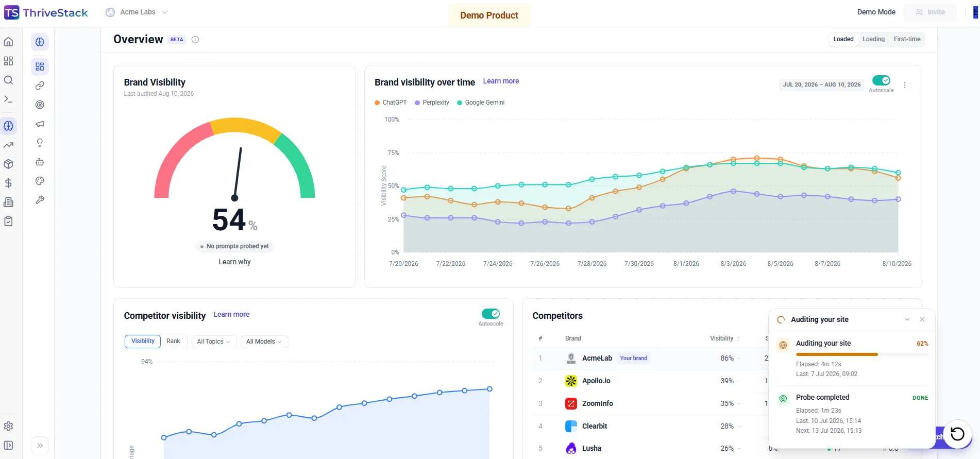Viewport: 980px width, 459px height.
Task: Expand the sidebar with the double-chevron button
Action: pyautogui.click(x=40, y=446)
